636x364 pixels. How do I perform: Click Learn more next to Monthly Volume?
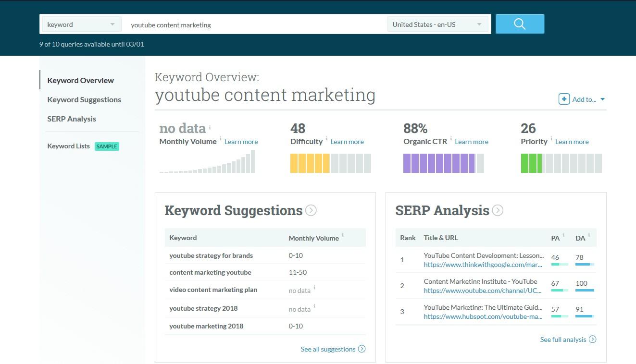241,142
